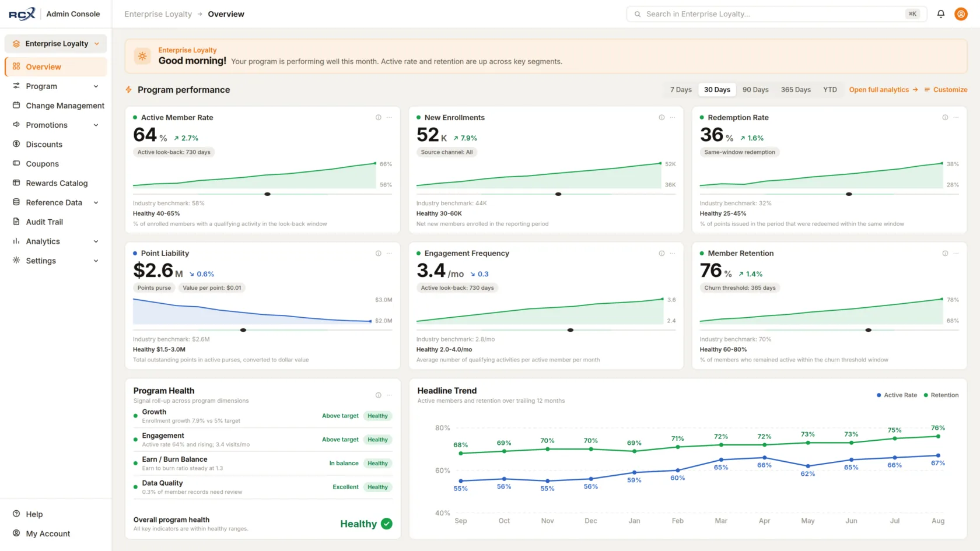Click the notifications bell icon
Viewport: 980px width, 551px height.
[x=940, y=14]
